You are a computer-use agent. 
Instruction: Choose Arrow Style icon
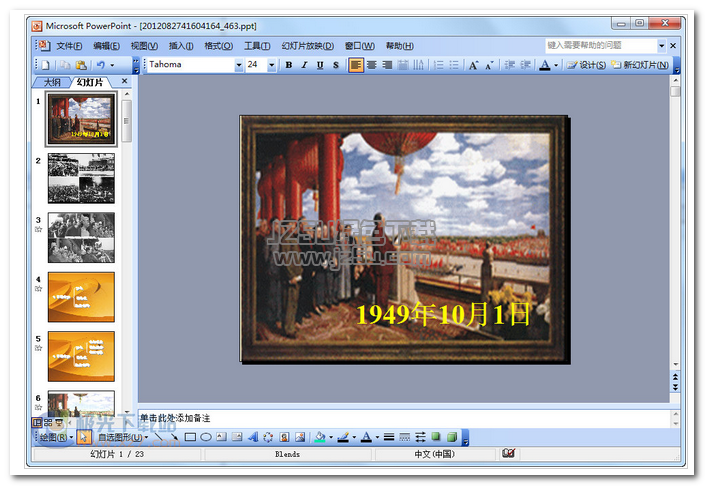pos(420,437)
